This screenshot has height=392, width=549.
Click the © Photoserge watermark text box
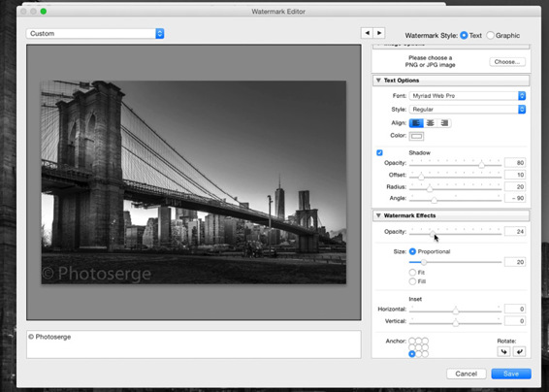click(x=194, y=344)
